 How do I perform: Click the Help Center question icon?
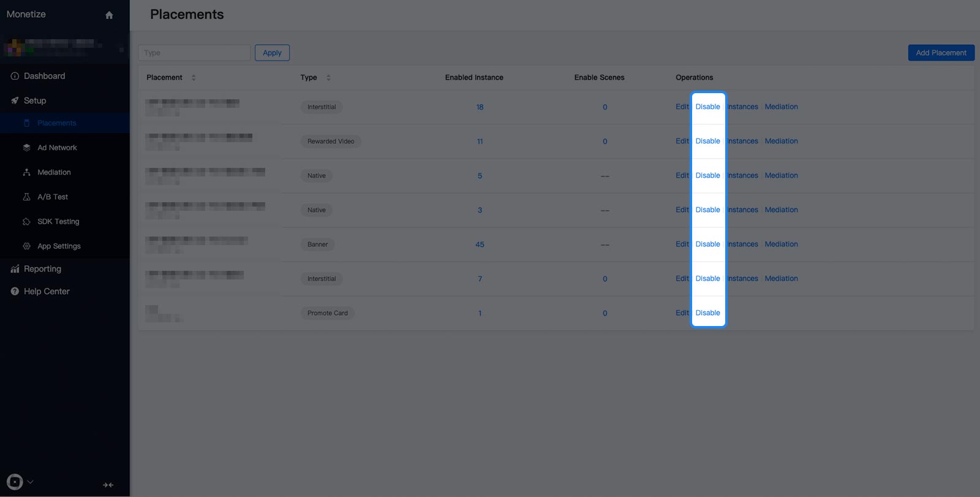tap(15, 291)
